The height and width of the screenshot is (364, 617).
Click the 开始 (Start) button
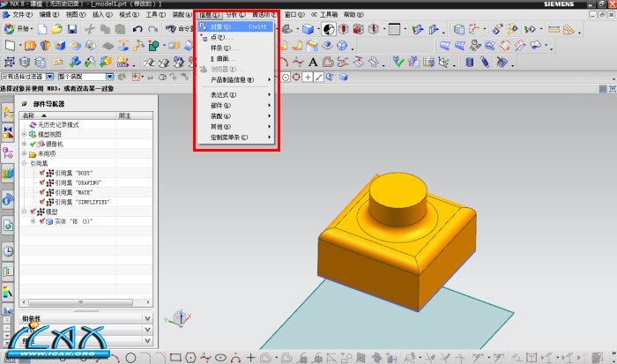coord(19,29)
